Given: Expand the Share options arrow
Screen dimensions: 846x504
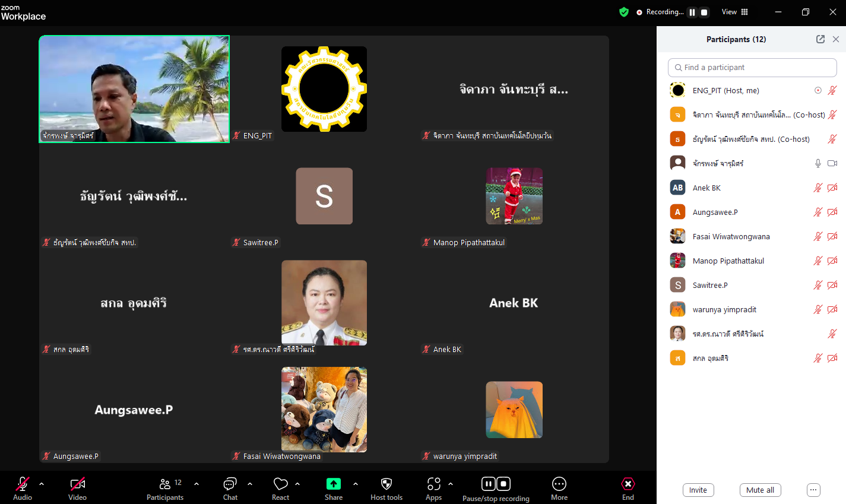Looking at the screenshot, I should [x=356, y=484].
